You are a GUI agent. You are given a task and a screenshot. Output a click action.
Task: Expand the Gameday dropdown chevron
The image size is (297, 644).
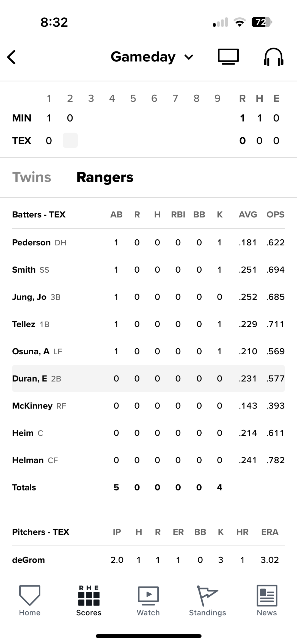(x=189, y=57)
